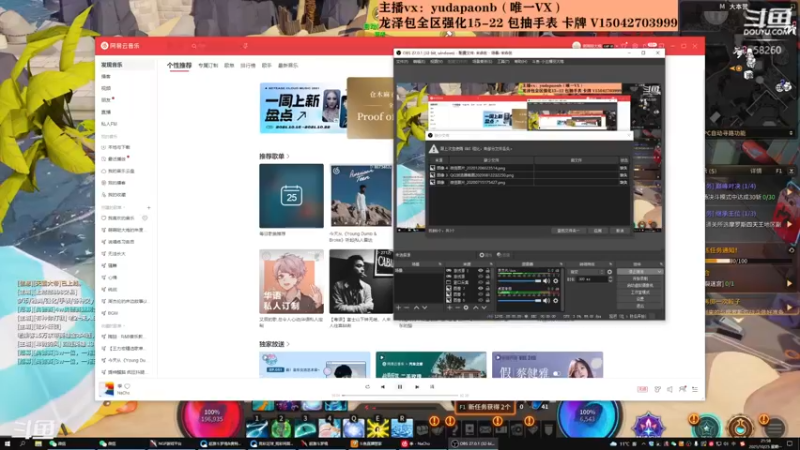
Task: Toggle checkbox for the QQ浏览器截图 row
Action: click(x=433, y=175)
